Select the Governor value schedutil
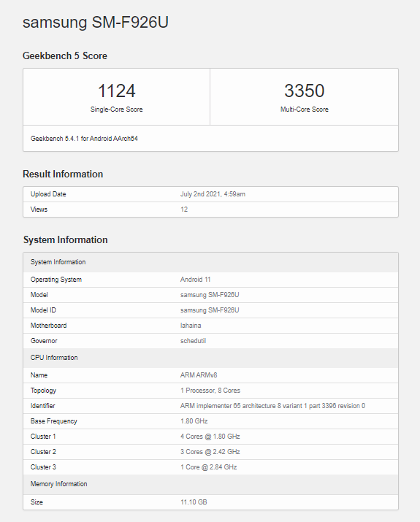The image size is (420, 522). (193, 341)
